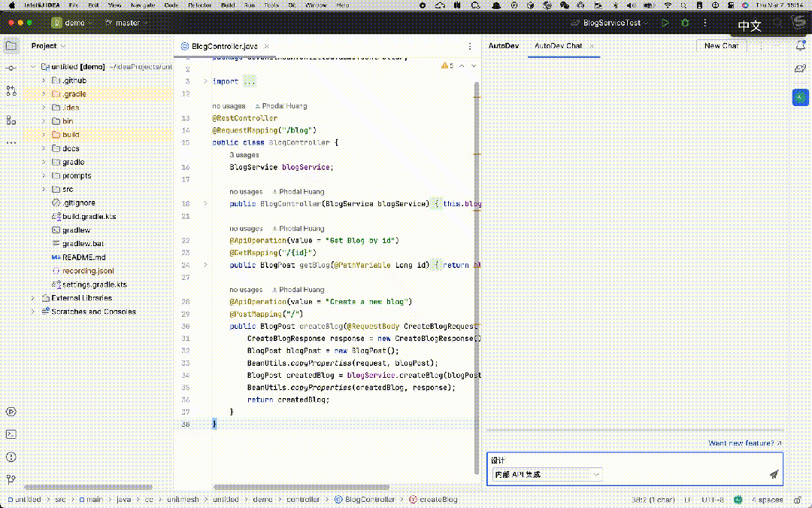Open the Structure tool window icon

pos(11,120)
